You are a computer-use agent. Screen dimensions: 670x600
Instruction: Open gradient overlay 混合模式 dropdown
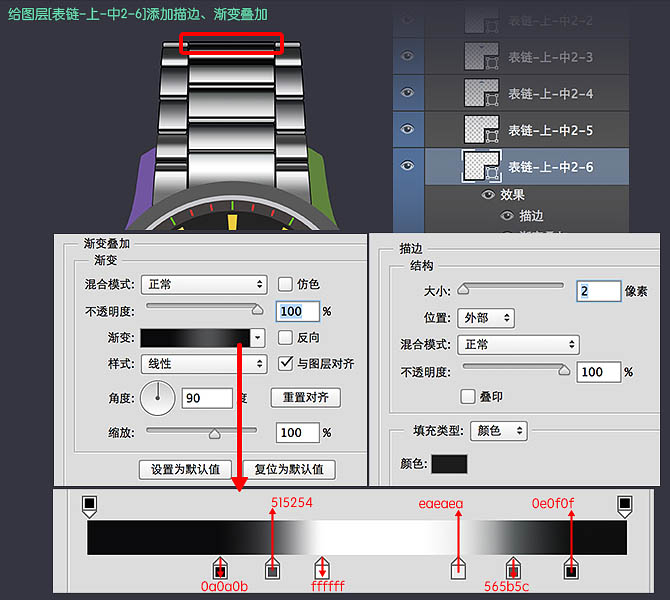pyautogui.click(x=204, y=285)
